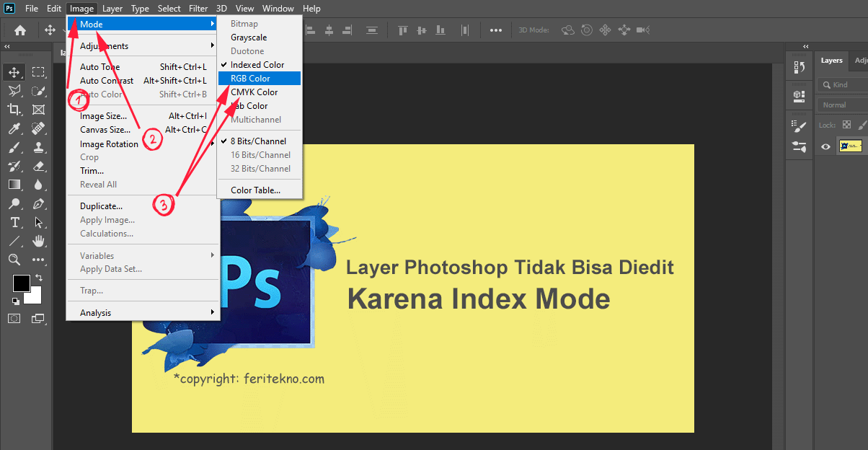Screen dimensions: 868x450
Task: Select the Pen tool
Action: pos(38,203)
